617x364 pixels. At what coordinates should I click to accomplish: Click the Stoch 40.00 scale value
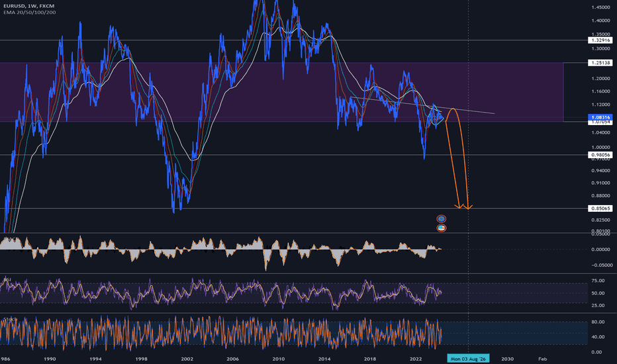pyautogui.click(x=598, y=337)
